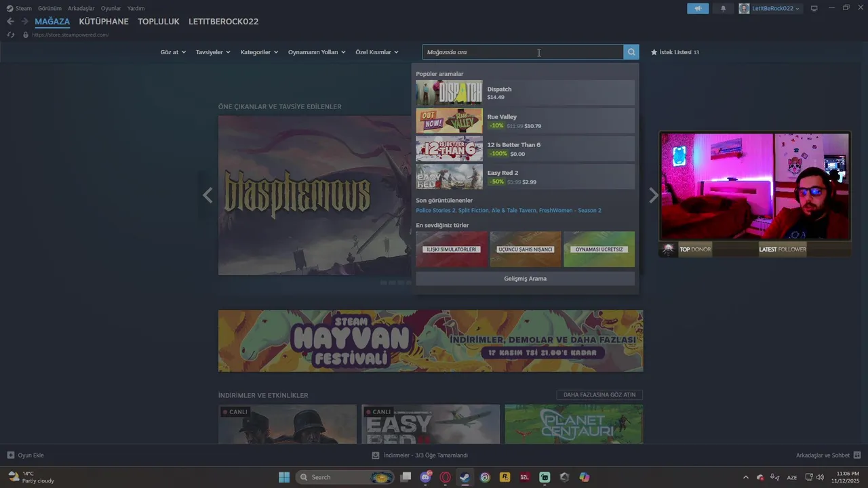
Task: Open the weather widget on taskbar
Action: pyautogui.click(x=31, y=477)
